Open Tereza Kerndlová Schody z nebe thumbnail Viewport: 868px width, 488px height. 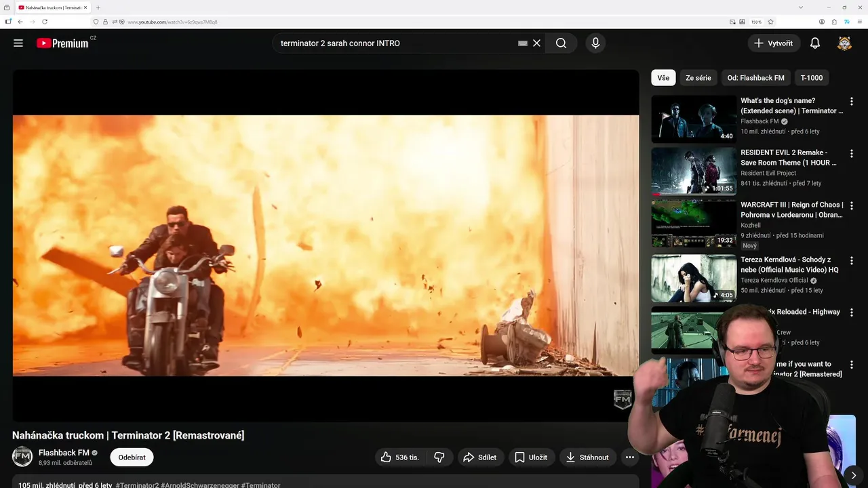click(694, 278)
